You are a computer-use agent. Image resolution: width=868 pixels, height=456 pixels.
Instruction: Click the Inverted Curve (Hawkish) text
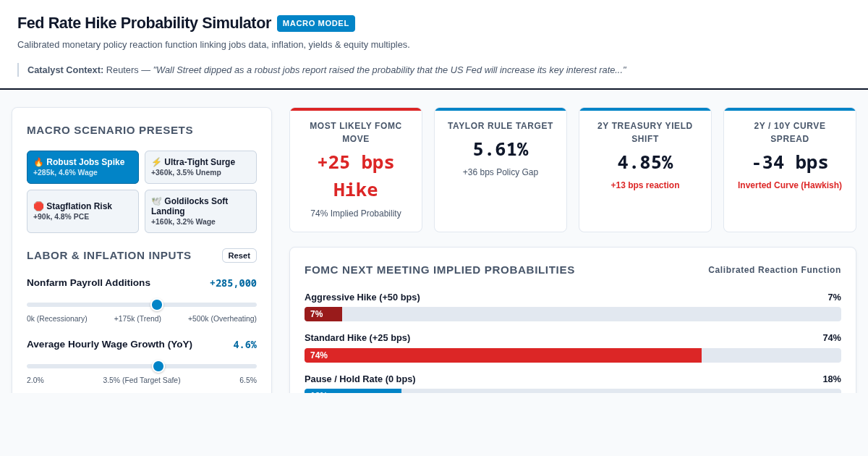pos(790,185)
